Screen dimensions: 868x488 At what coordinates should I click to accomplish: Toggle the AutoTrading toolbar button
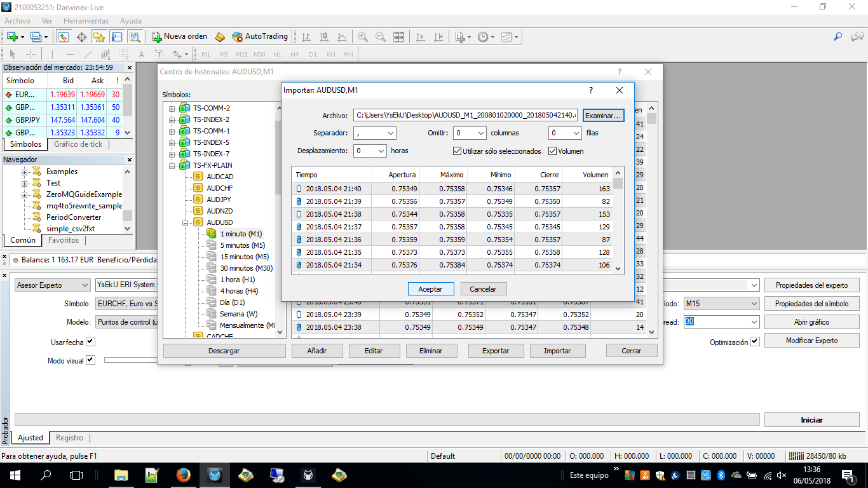click(260, 37)
